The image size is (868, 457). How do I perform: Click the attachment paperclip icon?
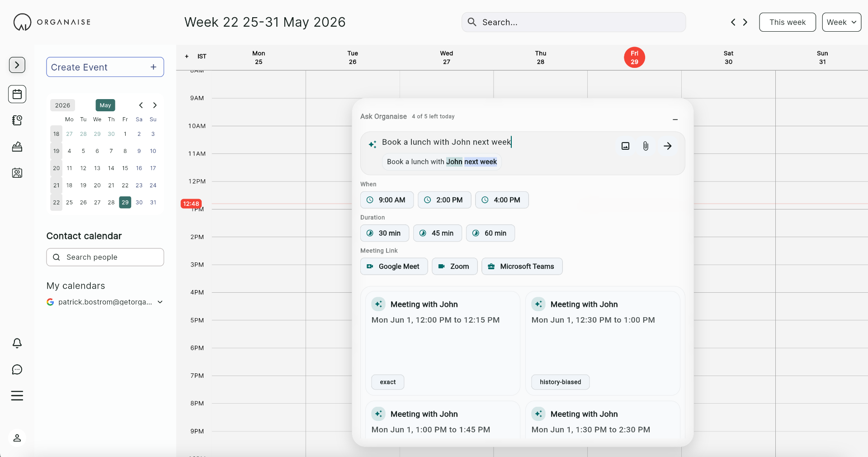pos(646,146)
